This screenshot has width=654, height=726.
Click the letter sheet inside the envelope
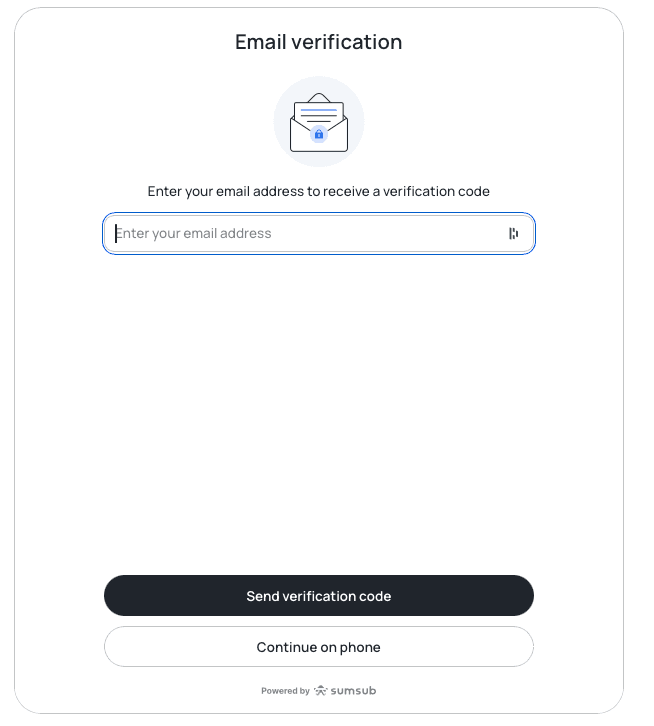tap(319, 112)
